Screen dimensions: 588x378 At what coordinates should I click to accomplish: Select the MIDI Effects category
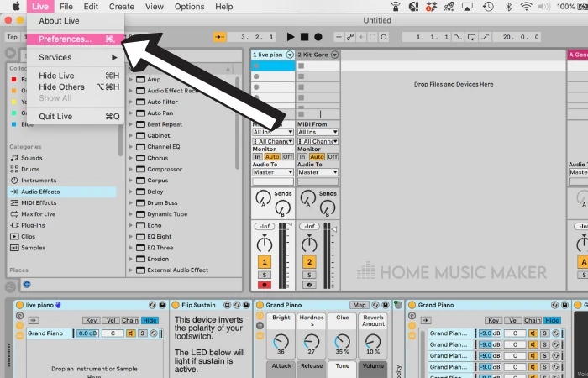tap(39, 203)
